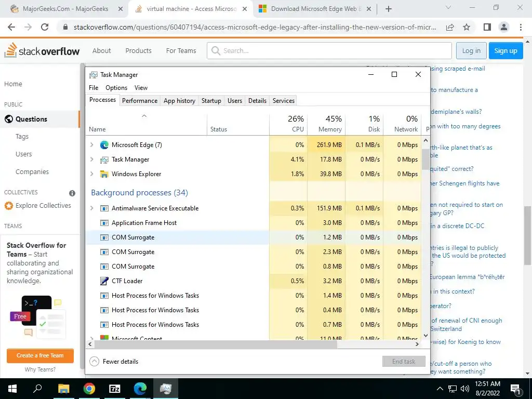This screenshot has height=399, width=532.
Task: Open the Companies sidebar link
Action: coord(32,171)
